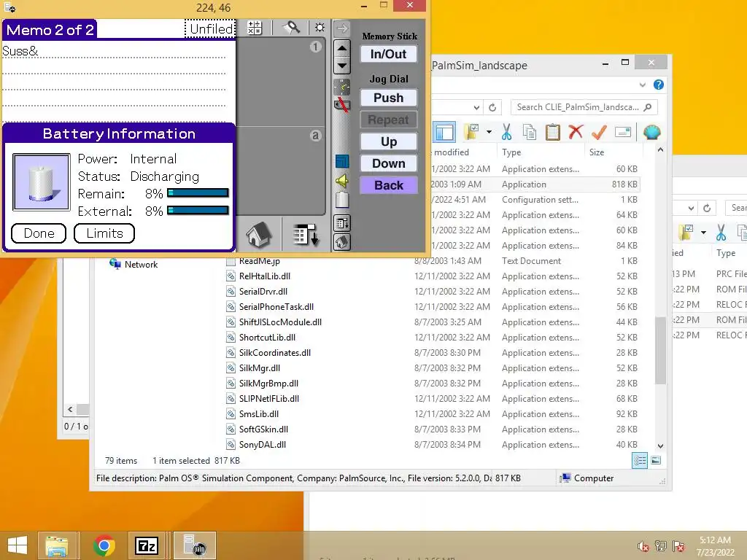
Task: Tap the battery icon in Palm status bar
Action: [x=342, y=200]
